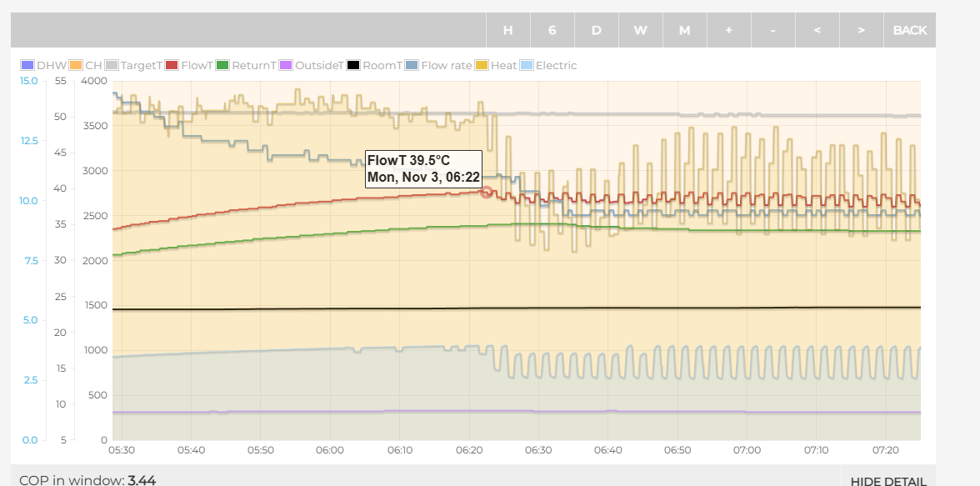Toggle the red FlowT legend swatch
The width and height of the screenshot is (980, 486).
click(172, 66)
